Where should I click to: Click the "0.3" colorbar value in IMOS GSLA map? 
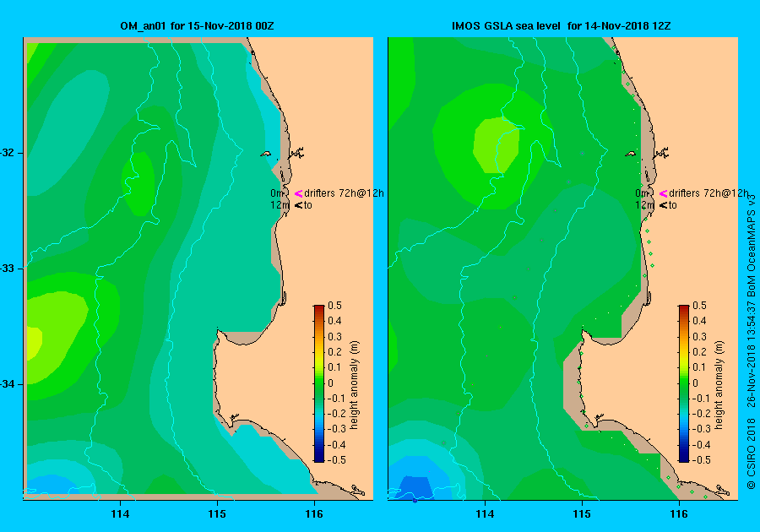(699, 336)
